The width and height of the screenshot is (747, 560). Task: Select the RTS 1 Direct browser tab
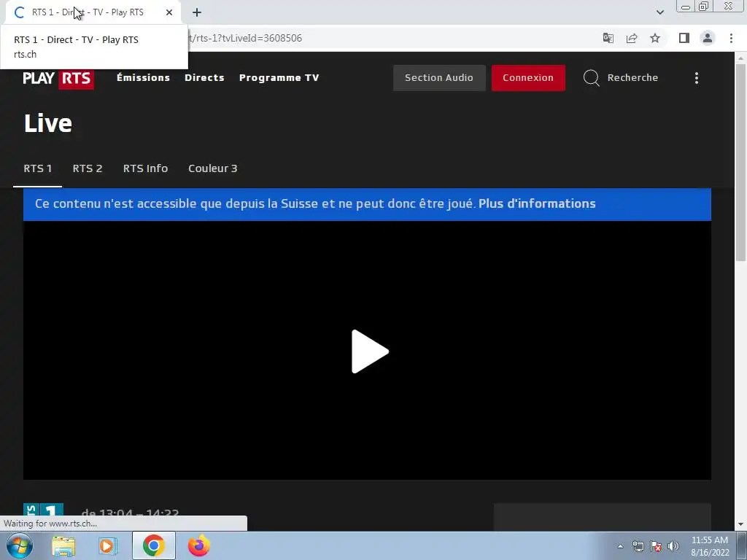coord(93,12)
